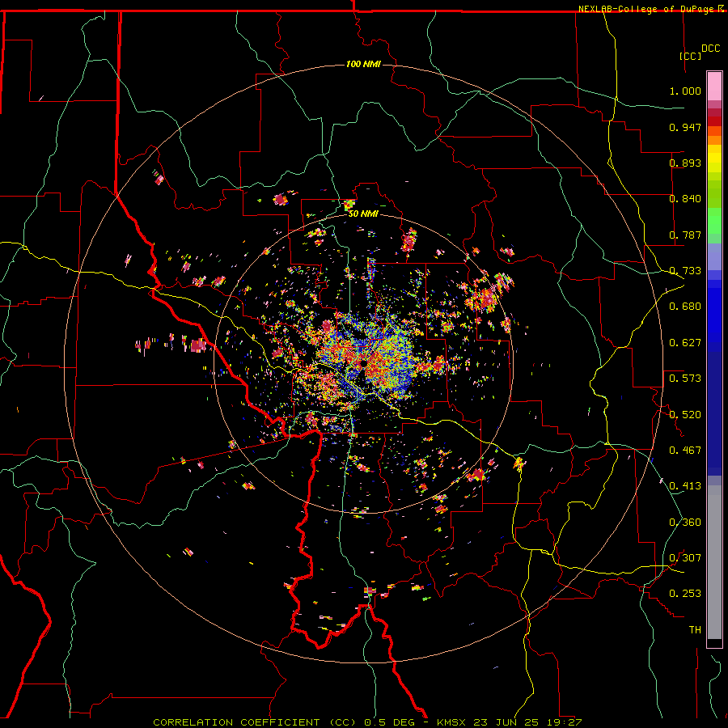Click the 100 NMI range ring label
728x728 pixels.
363,64
